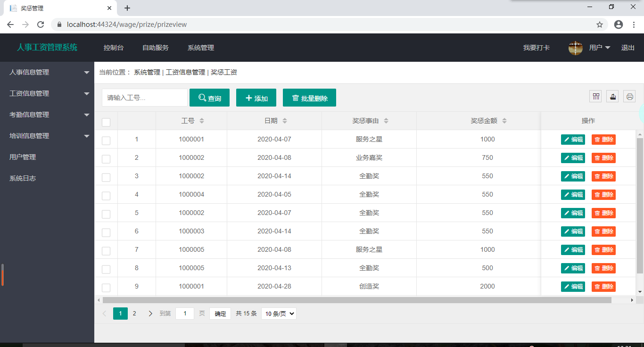Expand 培训信息管理 sidebar menu
The image size is (644, 347).
[47, 136]
